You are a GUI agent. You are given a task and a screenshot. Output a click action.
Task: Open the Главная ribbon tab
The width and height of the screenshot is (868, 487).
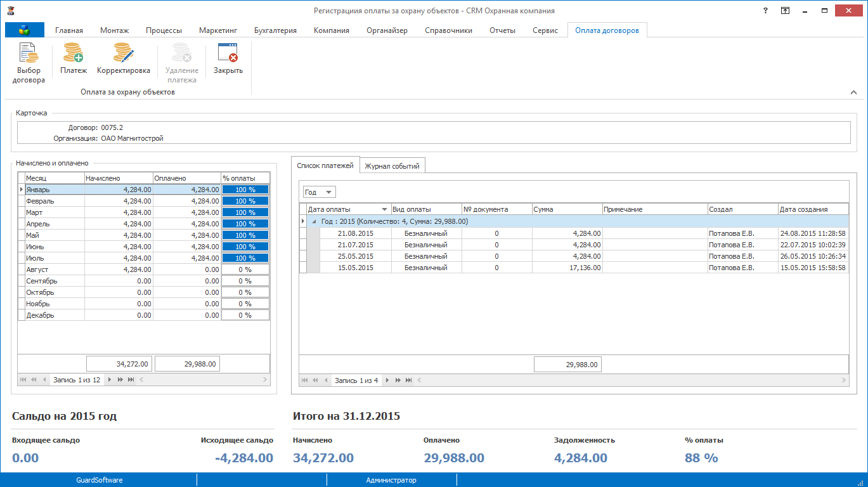[x=68, y=30]
